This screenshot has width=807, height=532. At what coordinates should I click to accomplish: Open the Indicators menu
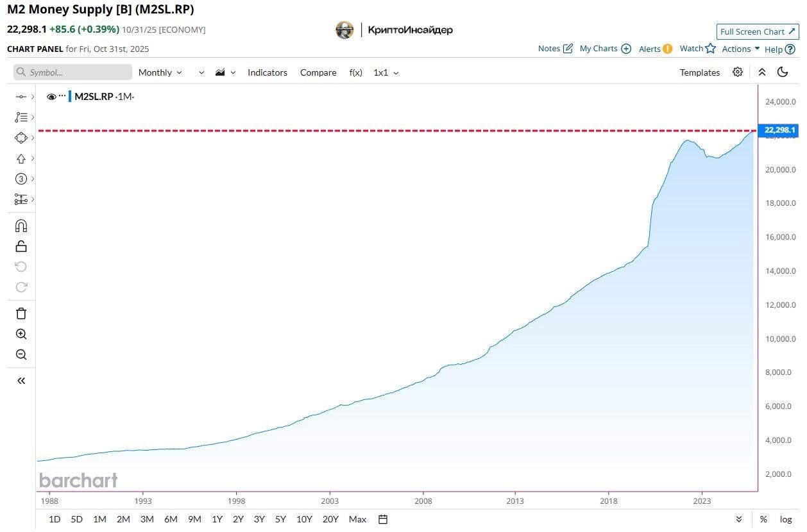point(268,72)
